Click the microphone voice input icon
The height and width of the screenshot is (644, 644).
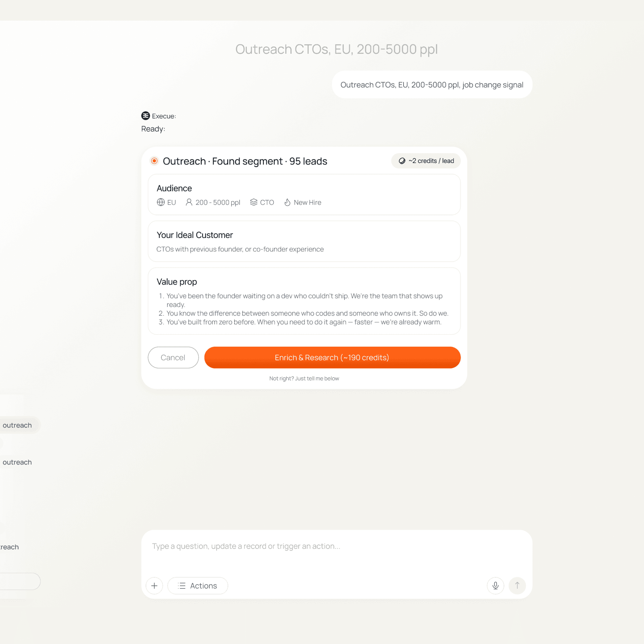pos(495,586)
